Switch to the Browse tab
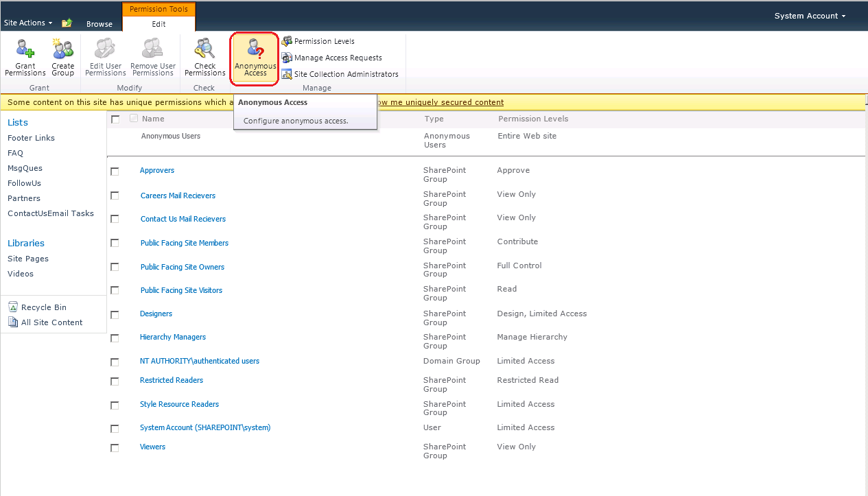This screenshot has width=868, height=496. [x=99, y=23]
